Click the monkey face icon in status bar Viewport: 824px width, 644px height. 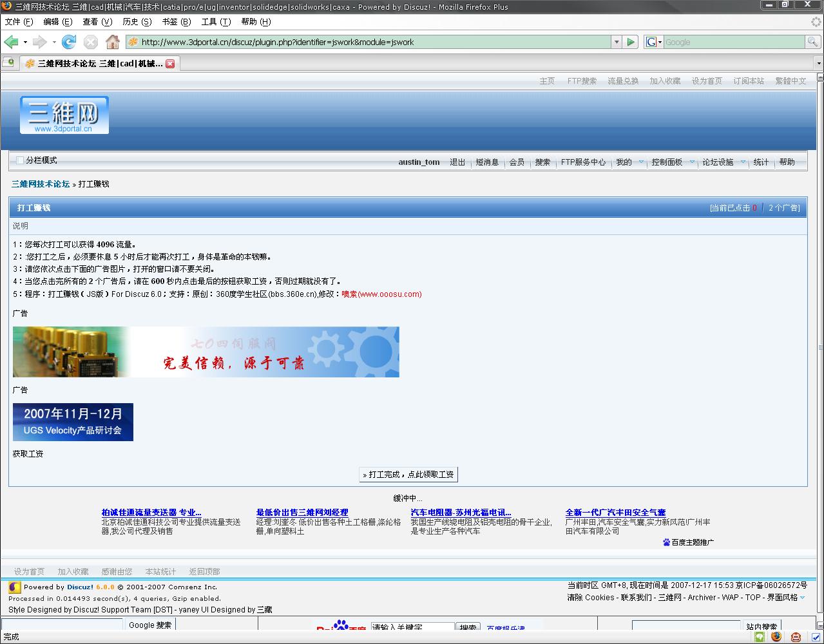796,637
